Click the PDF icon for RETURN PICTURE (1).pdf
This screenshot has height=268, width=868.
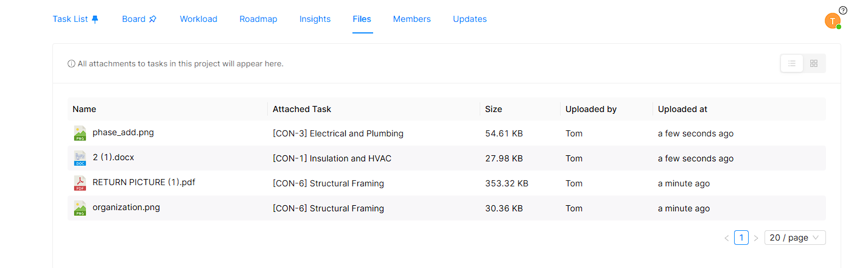(x=80, y=183)
